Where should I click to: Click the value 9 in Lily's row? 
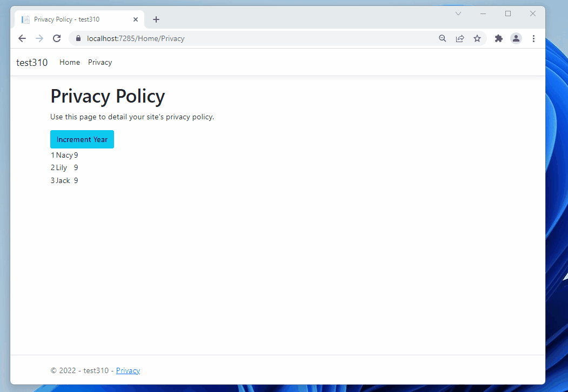coord(76,167)
